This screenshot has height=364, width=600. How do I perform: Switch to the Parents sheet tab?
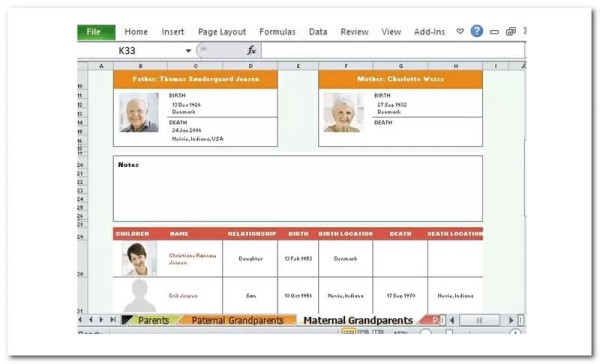[153, 320]
